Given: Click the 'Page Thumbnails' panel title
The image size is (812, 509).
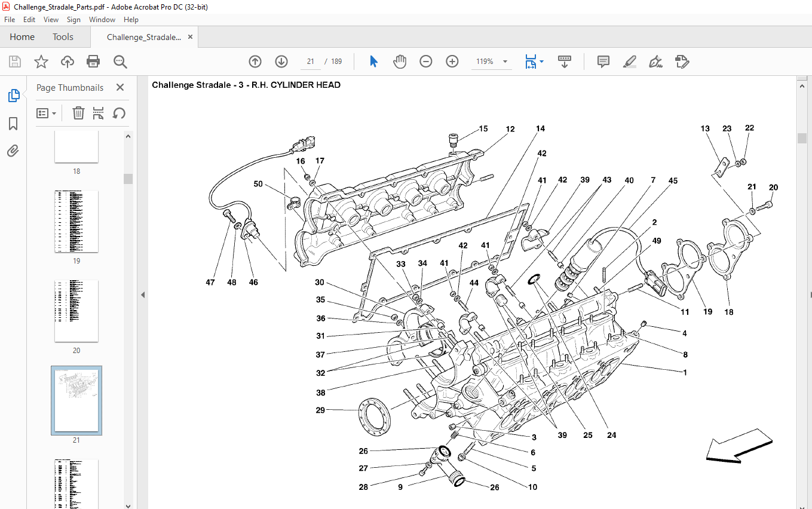Looking at the screenshot, I should [x=70, y=87].
